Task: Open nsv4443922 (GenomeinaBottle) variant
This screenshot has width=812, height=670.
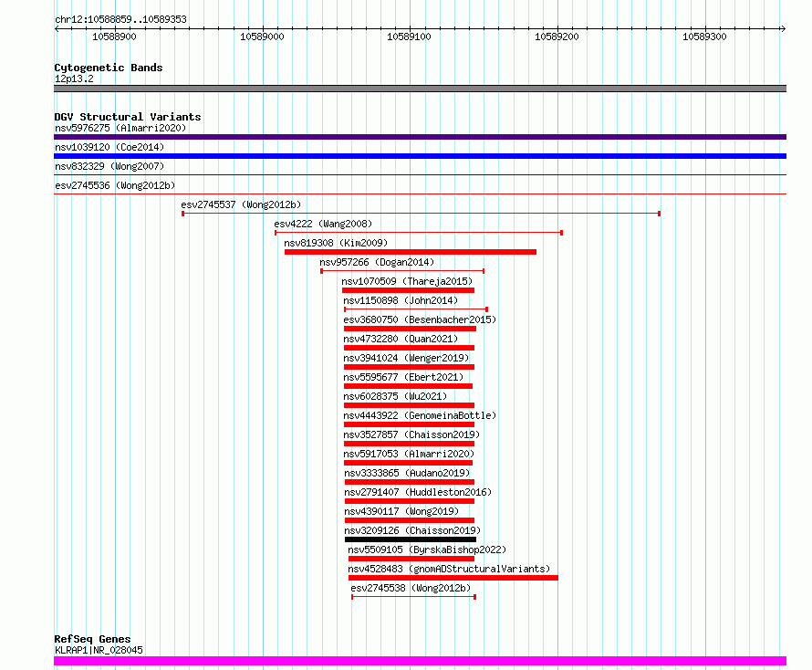Action: pos(420,415)
